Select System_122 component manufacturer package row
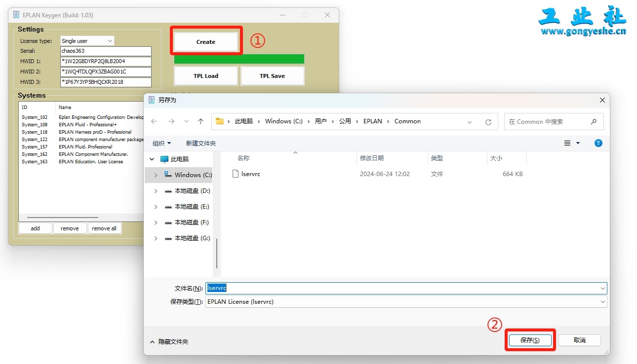This screenshot has height=364, width=637. point(82,140)
